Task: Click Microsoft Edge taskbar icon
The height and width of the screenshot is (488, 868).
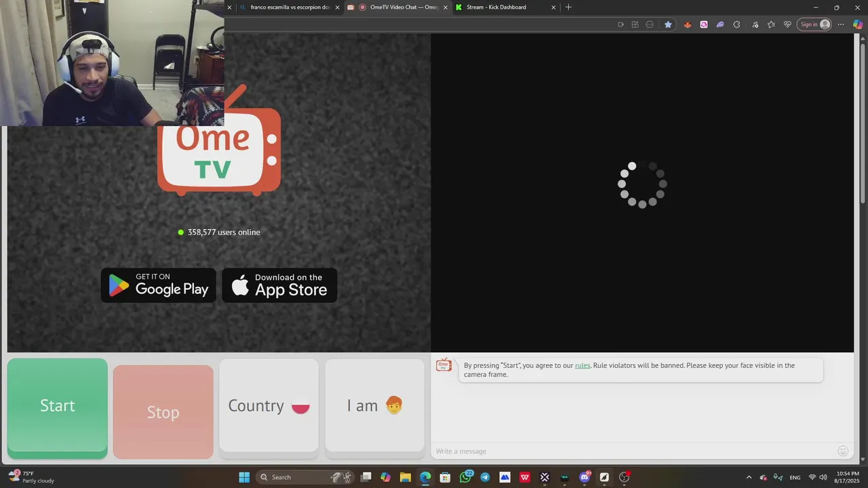Action: pos(425,477)
